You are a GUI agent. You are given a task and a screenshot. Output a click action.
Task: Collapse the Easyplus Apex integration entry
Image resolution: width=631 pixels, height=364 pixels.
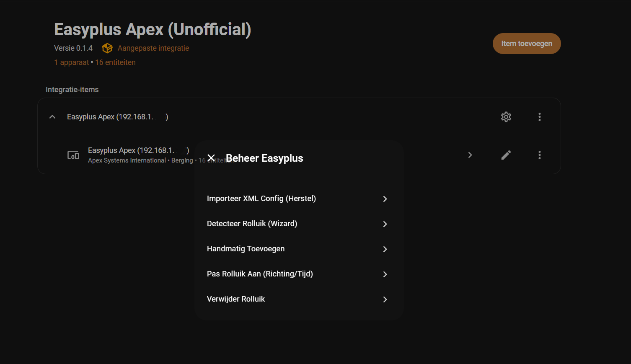tap(52, 117)
